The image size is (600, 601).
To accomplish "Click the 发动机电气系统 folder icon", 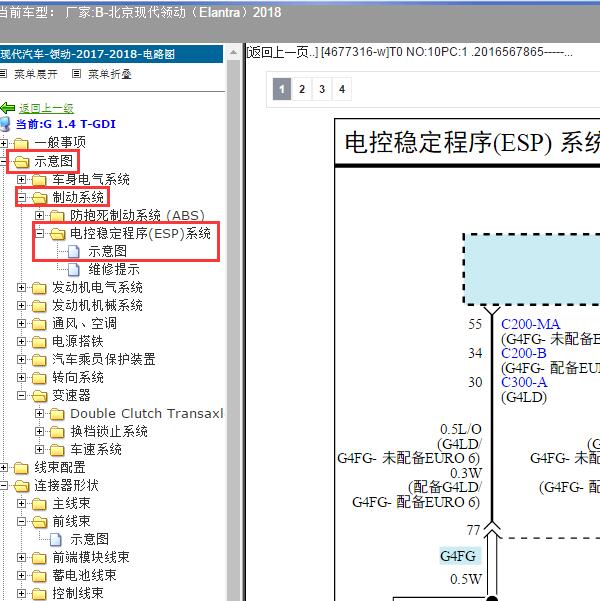I will pos(39,288).
